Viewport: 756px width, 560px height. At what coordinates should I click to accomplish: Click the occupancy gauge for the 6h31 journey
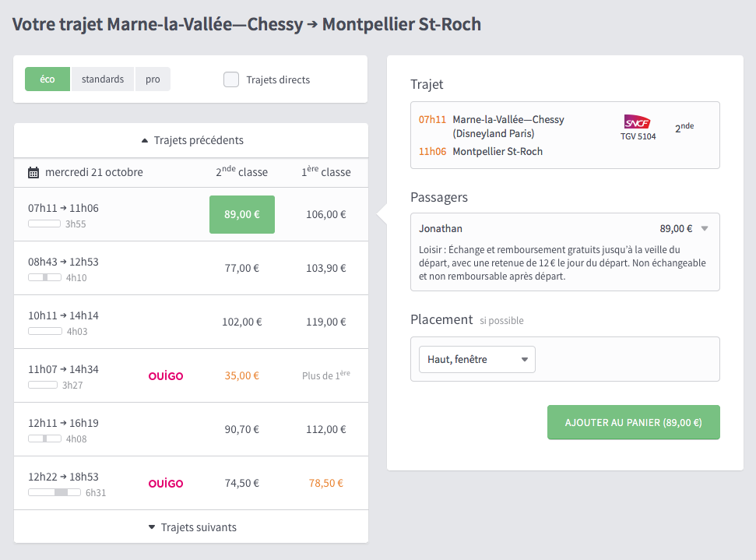point(55,492)
